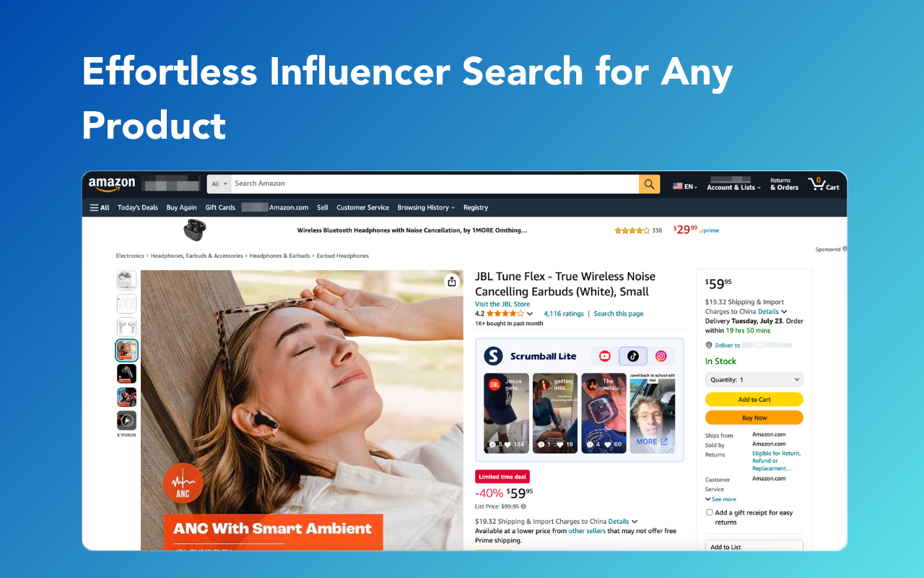Viewport: 924px width, 578px height.
Task: Select the YouTube icon in Scrumball Lite
Action: coord(605,355)
